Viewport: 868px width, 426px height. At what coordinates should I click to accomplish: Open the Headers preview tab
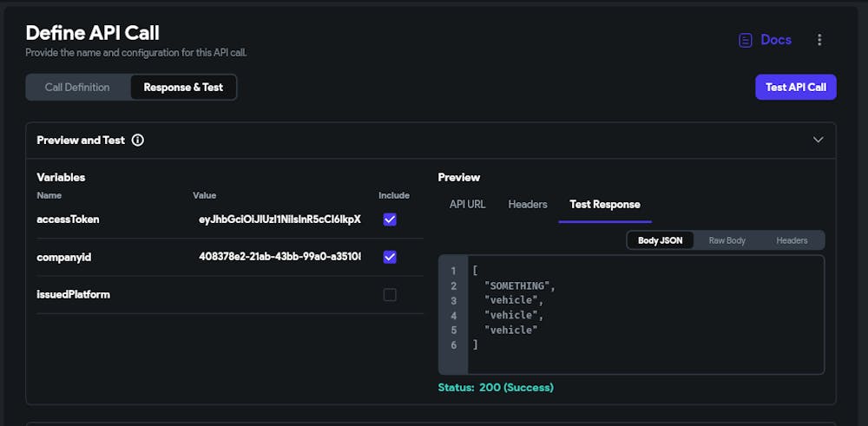(x=528, y=205)
